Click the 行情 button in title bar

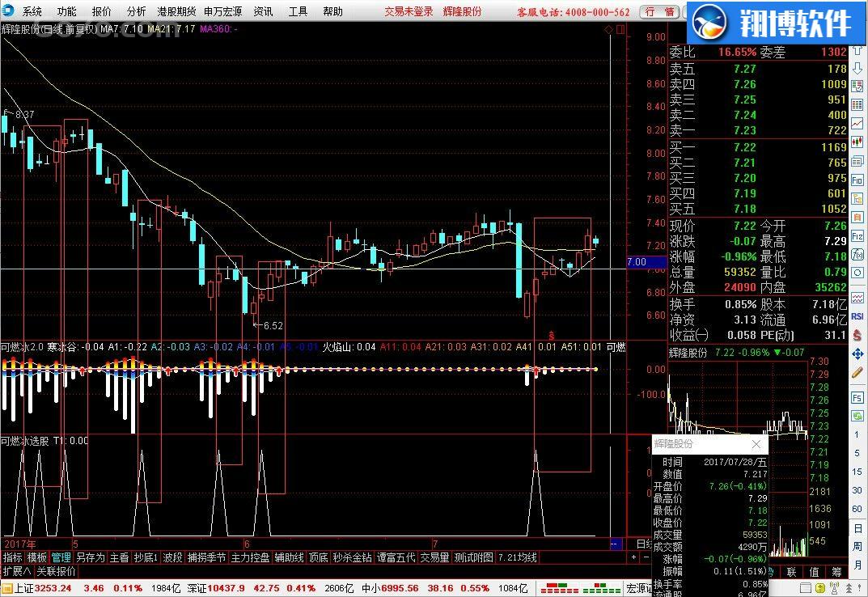(x=660, y=11)
